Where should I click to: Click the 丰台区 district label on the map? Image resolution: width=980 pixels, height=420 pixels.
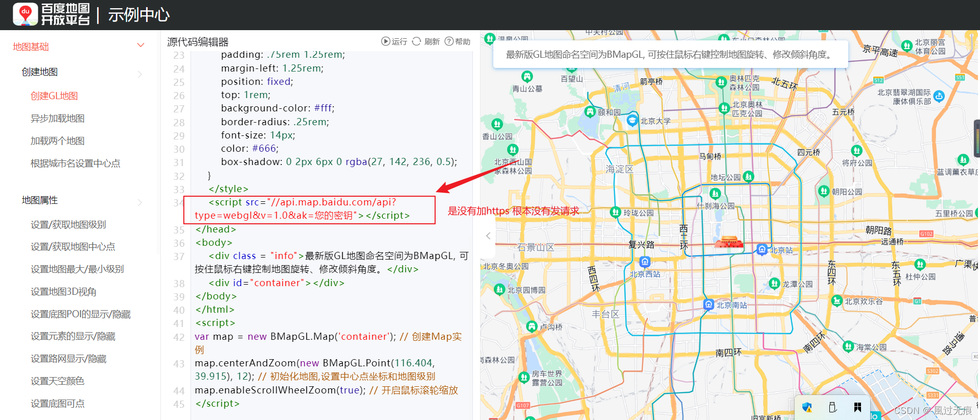[x=606, y=314]
